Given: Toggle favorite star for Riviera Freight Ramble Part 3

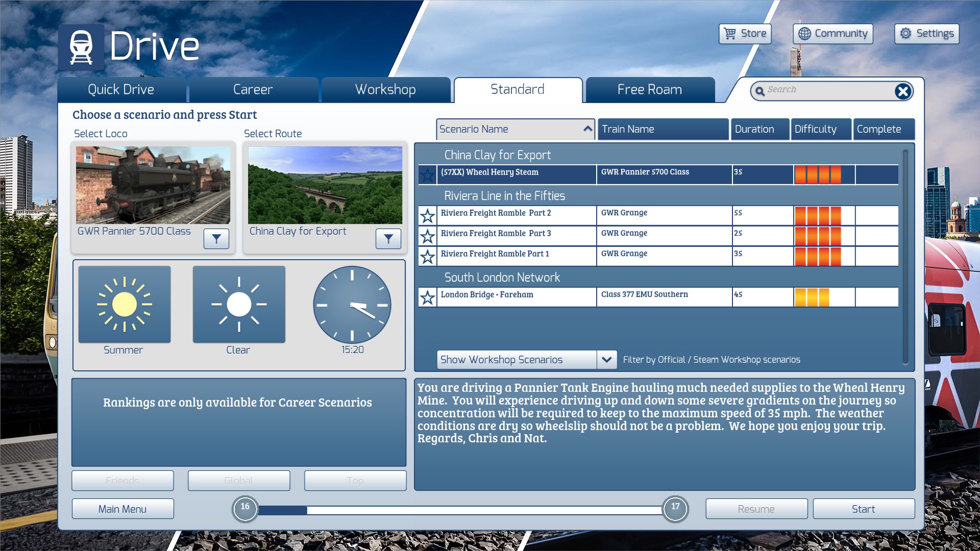Looking at the screenshot, I should [x=428, y=236].
